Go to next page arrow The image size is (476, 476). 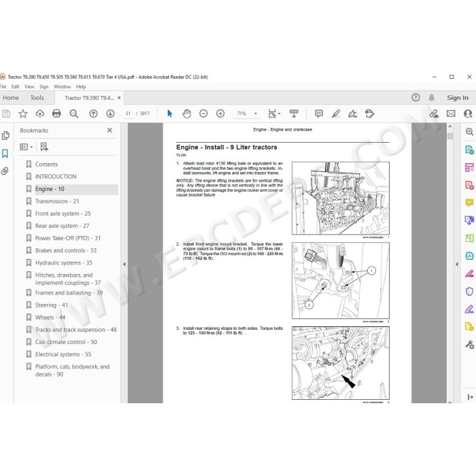coord(110,114)
